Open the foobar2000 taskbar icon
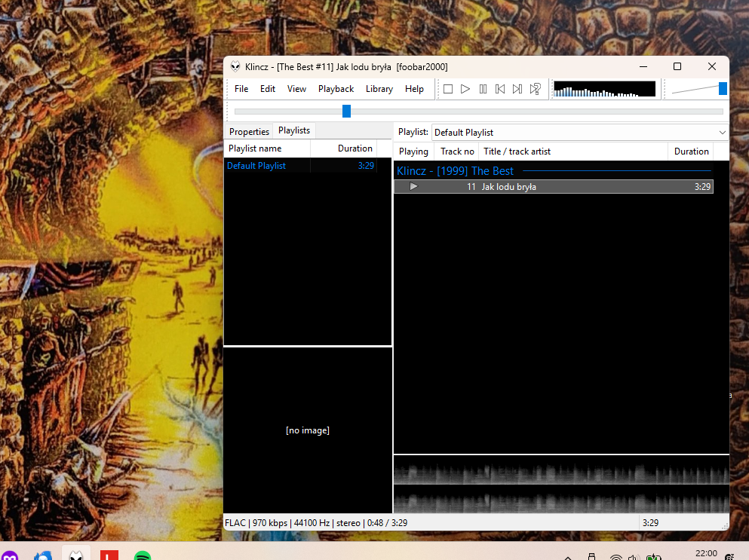 pyautogui.click(x=76, y=555)
